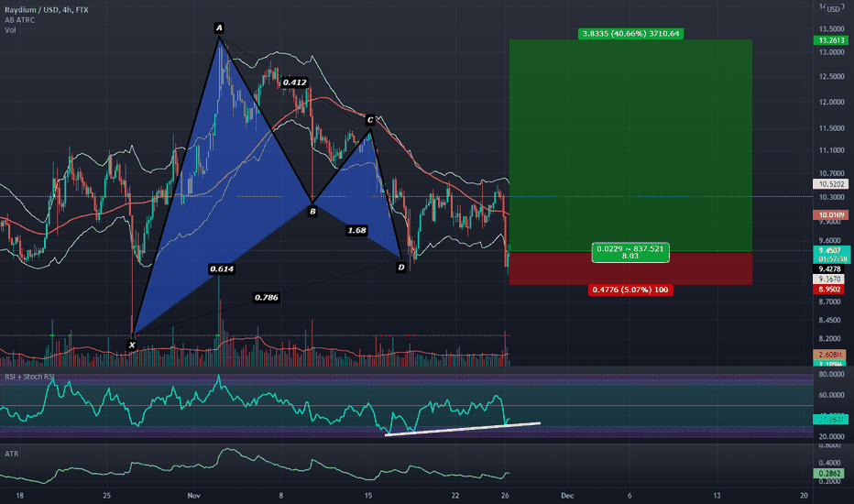Click date 22 on the time axis

pos(455,495)
